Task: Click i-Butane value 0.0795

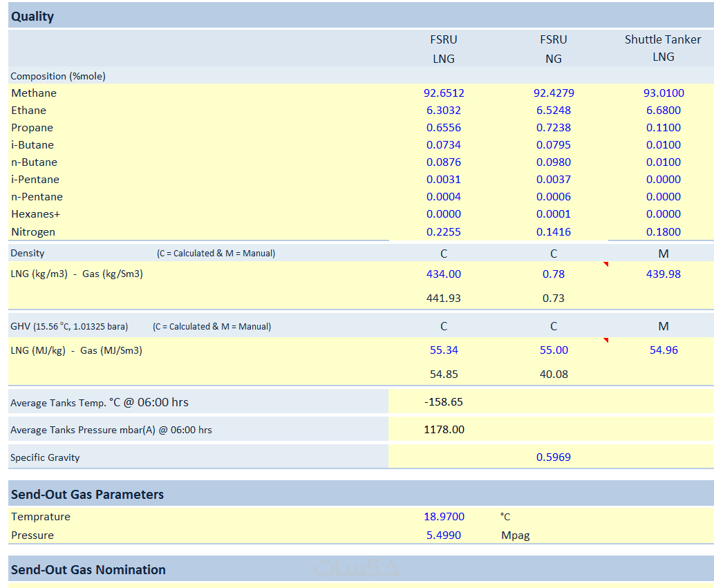Action: (x=553, y=144)
